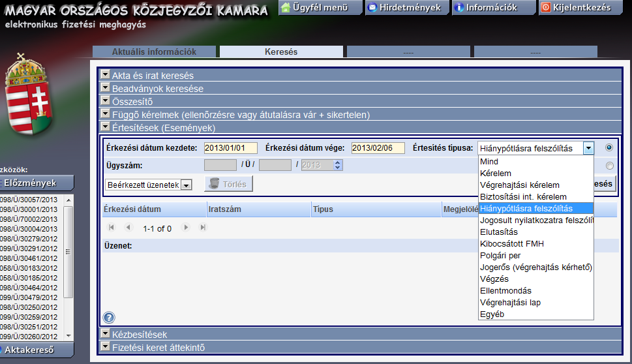Screen dimensions: 632x364
Task: Choose Ellentmondás option
Action: point(535,290)
